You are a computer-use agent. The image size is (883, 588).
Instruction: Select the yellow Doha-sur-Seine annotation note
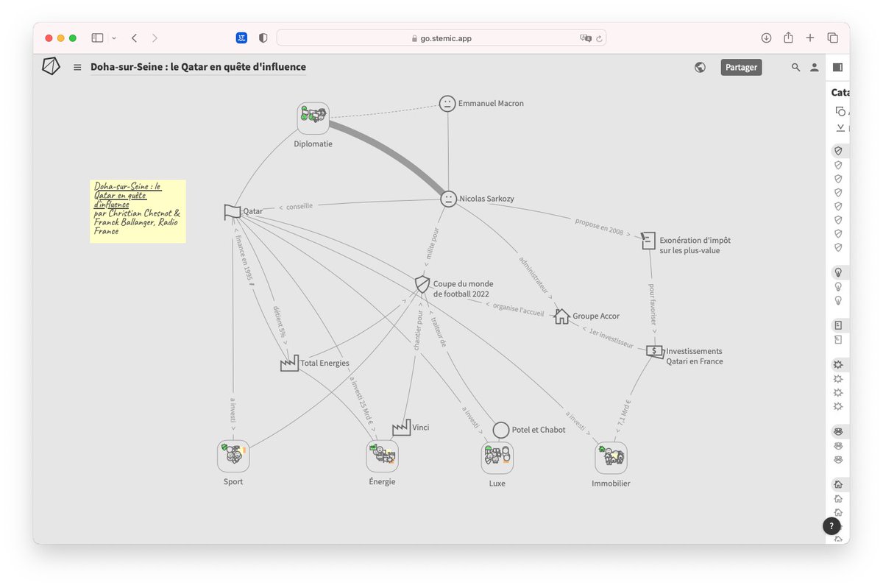pyautogui.click(x=138, y=211)
